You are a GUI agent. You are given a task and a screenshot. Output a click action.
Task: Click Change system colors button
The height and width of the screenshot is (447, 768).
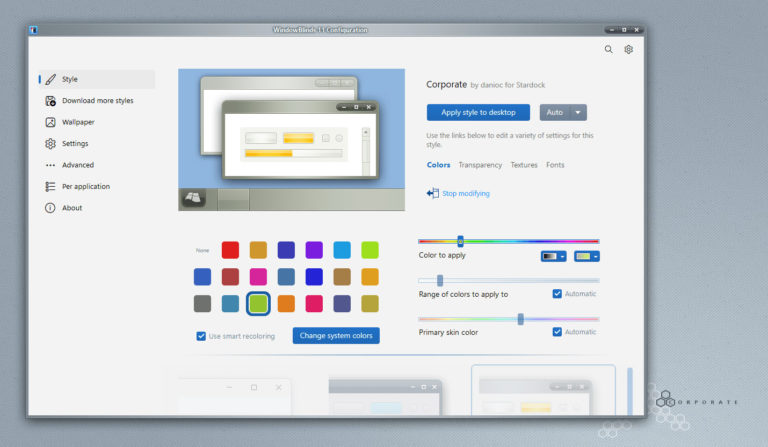point(336,336)
